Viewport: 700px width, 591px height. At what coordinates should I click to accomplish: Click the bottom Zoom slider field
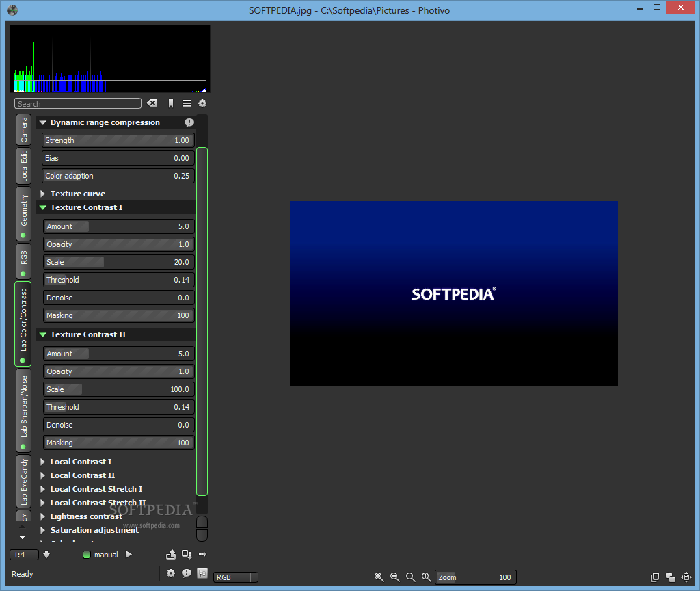476,577
